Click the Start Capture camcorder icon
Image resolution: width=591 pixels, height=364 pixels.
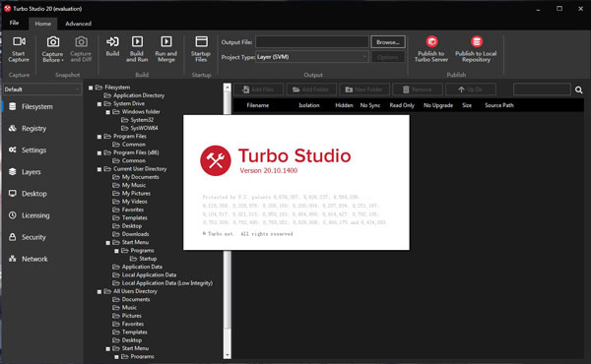[19, 41]
